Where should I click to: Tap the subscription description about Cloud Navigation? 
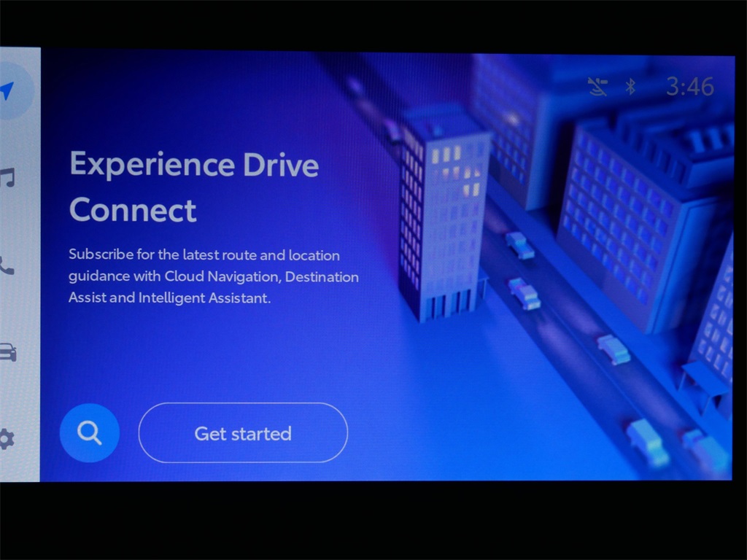214,276
